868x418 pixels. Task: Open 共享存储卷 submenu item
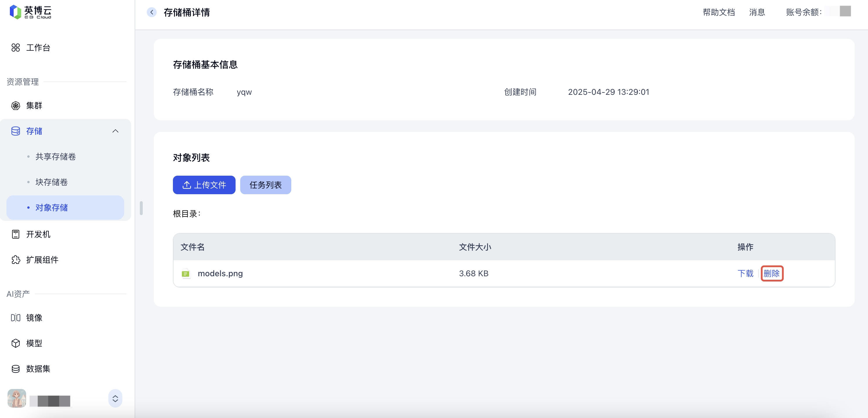56,157
